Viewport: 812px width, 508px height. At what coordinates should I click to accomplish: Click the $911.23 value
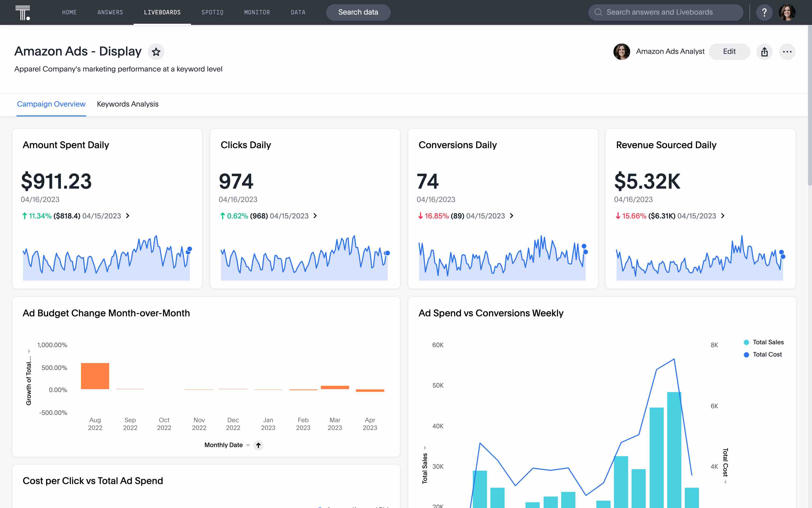tap(56, 181)
